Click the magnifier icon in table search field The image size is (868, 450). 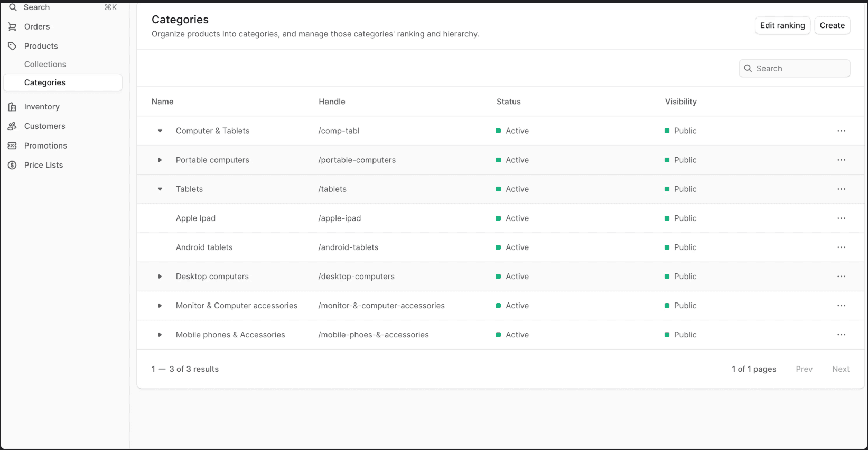(x=748, y=68)
